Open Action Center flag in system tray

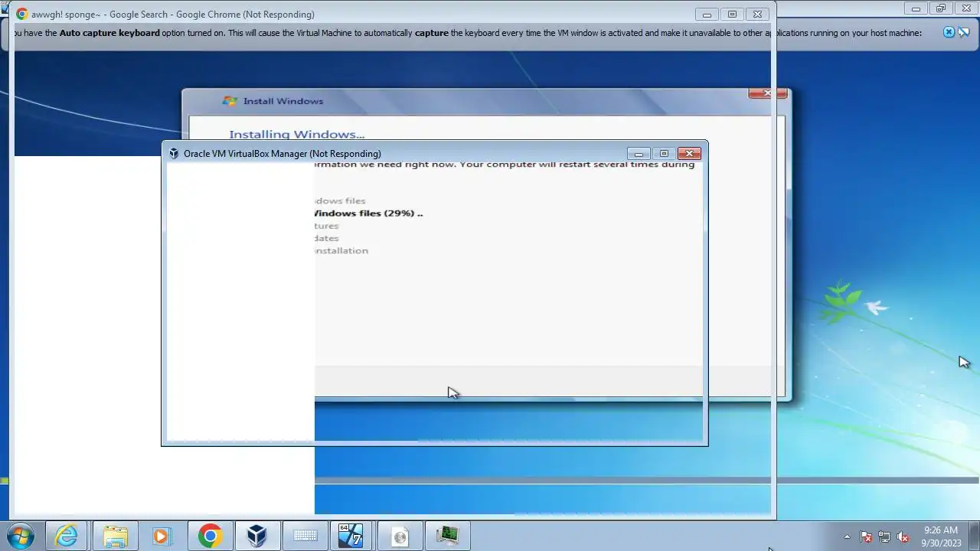[x=866, y=536]
